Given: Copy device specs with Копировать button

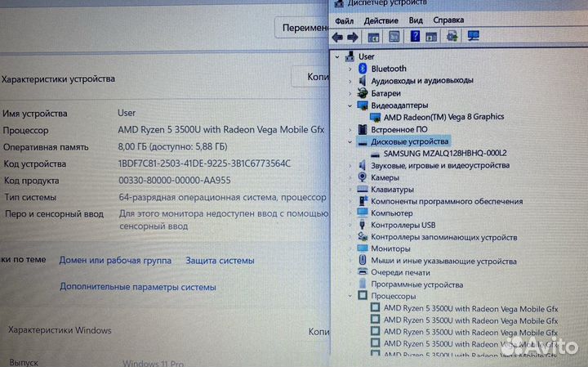Looking at the screenshot, I should pyautogui.click(x=311, y=77).
